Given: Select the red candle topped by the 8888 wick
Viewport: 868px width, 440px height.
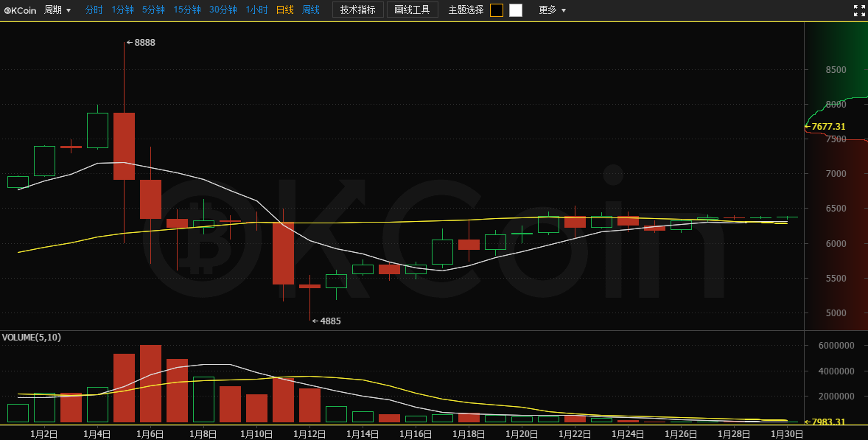Looking at the screenshot, I should (124, 146).
